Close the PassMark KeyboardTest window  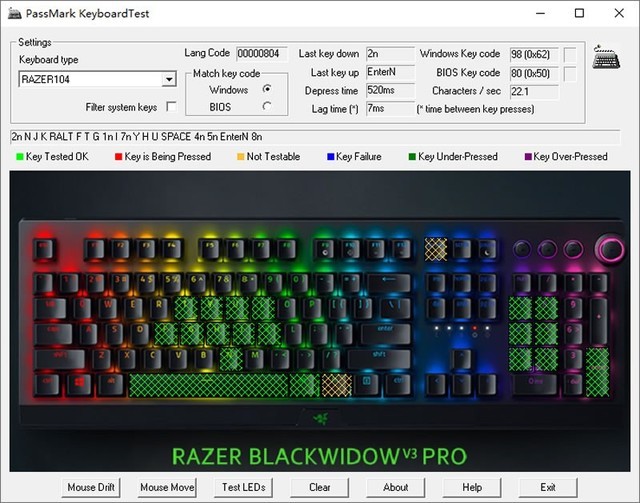(x=619, y=13)
